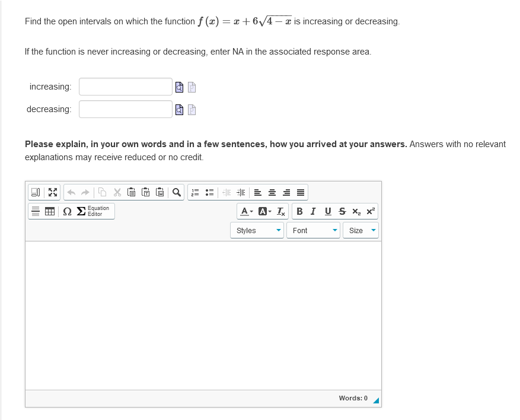520x420 pixels.
Task: Click the Undo arrow in the toolbar
Action: [x=71, y=192]
